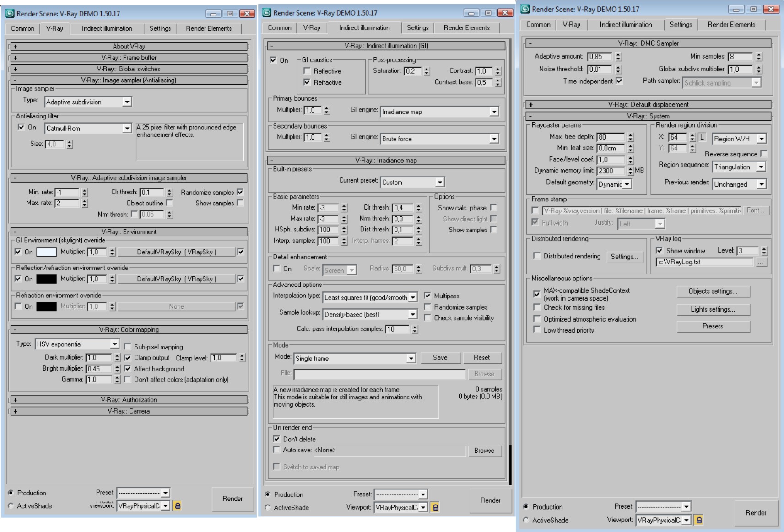Viewport: 784px width, 532px height.
Task: Toggle the Antialiasing filter On checkbox
Action: pos(21,127)
